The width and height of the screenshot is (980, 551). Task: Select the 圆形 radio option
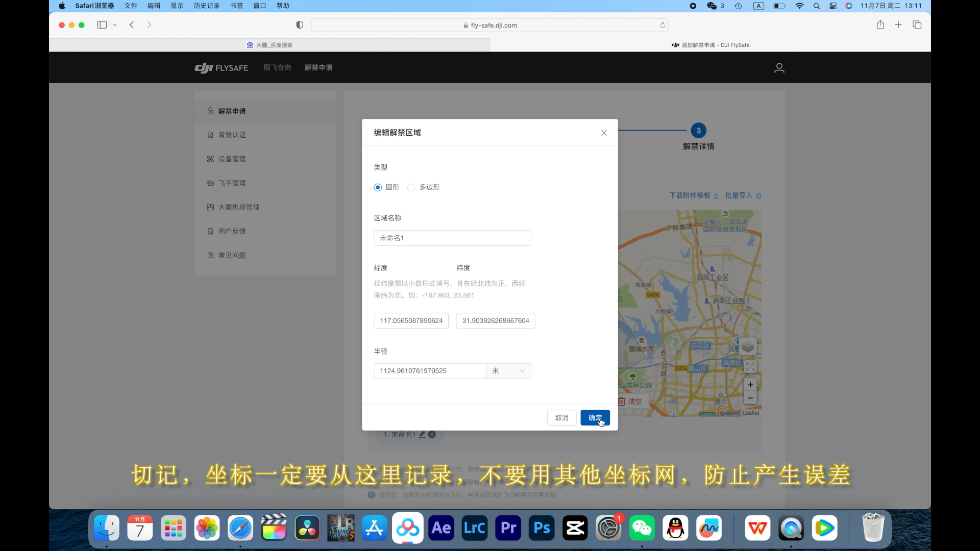(378, 187)
